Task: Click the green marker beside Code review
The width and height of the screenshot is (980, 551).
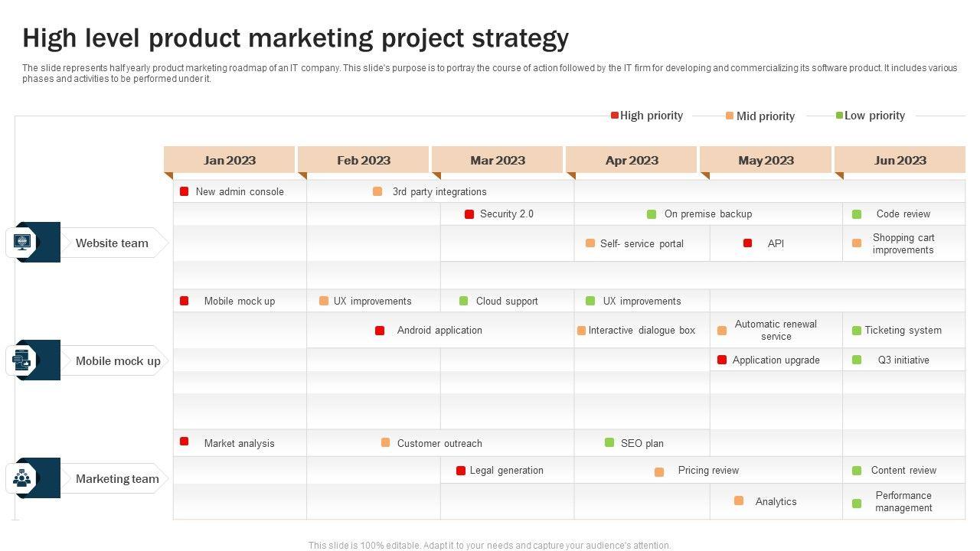Action: coord(857,214)
